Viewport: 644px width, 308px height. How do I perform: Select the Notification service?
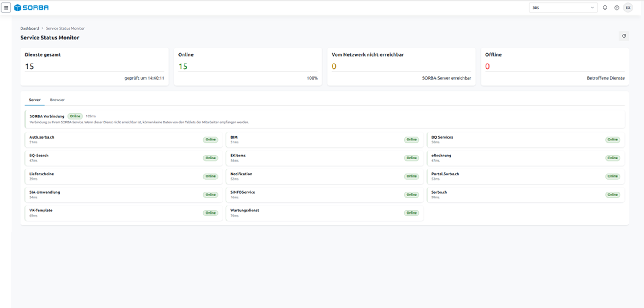click(325, 176)
